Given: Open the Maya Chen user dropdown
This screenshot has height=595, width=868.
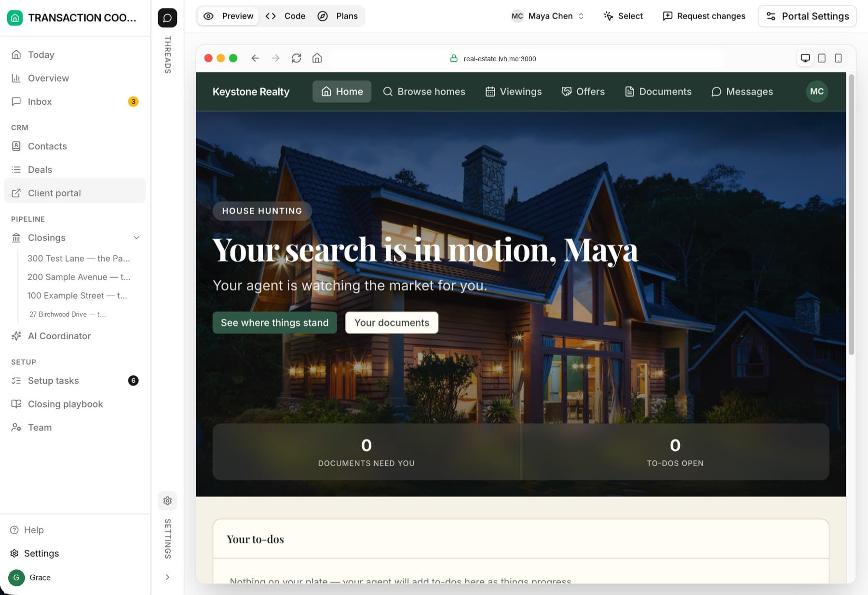Looking at the screenshot, I should [x=548, y=16].
